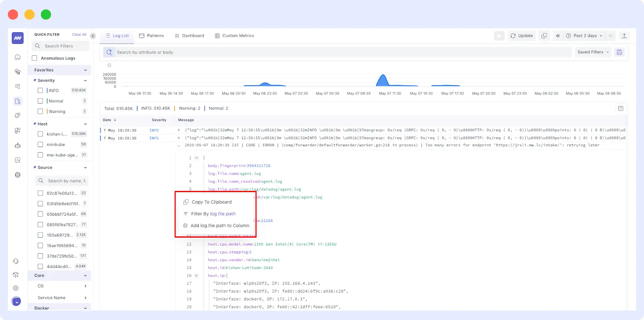Check the kishan-L... host filter
This screenshot has width=644, height=320.
click(x=40, y=134)
